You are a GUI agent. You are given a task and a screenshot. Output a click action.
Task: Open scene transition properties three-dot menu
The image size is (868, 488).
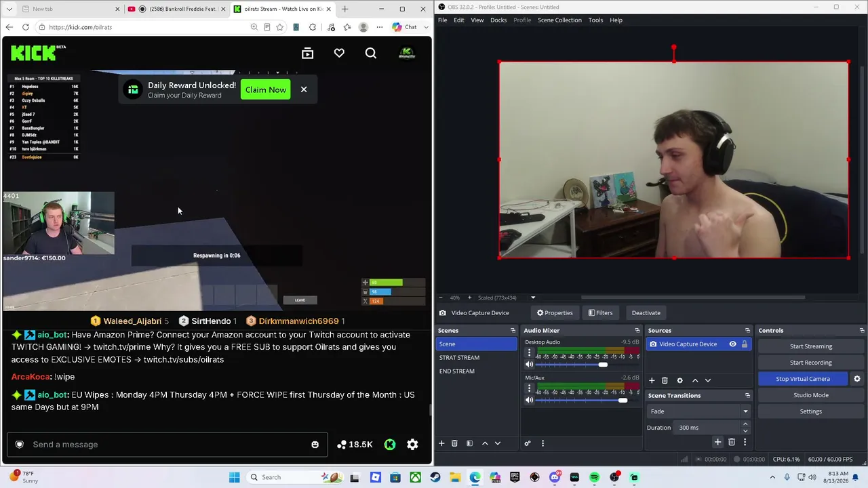point(745,443)
